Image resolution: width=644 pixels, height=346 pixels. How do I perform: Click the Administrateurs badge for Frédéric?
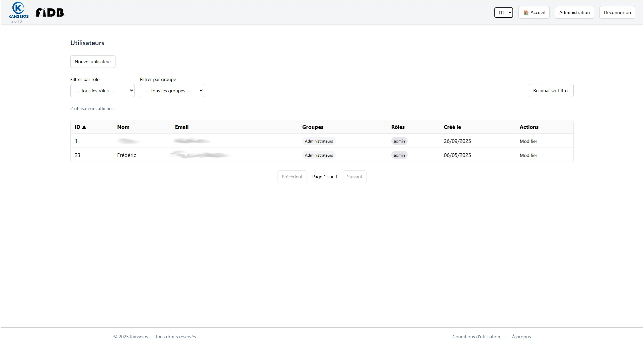pos(319,155)
